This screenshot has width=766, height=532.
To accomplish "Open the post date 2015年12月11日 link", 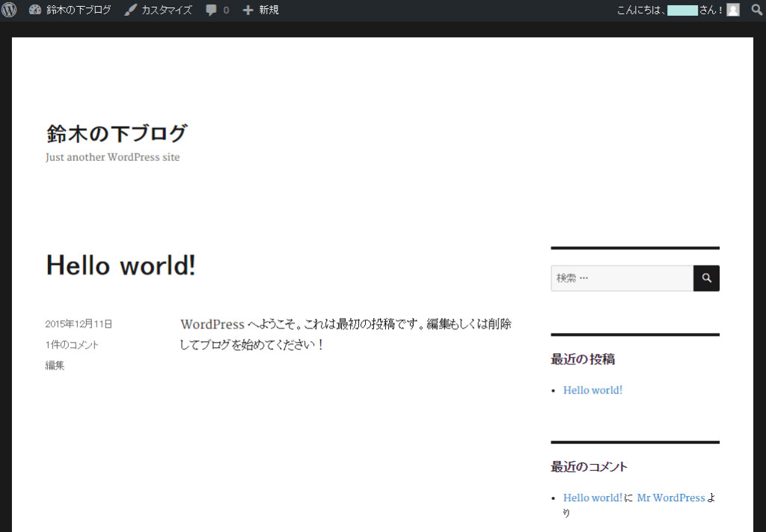I will 79,323.
